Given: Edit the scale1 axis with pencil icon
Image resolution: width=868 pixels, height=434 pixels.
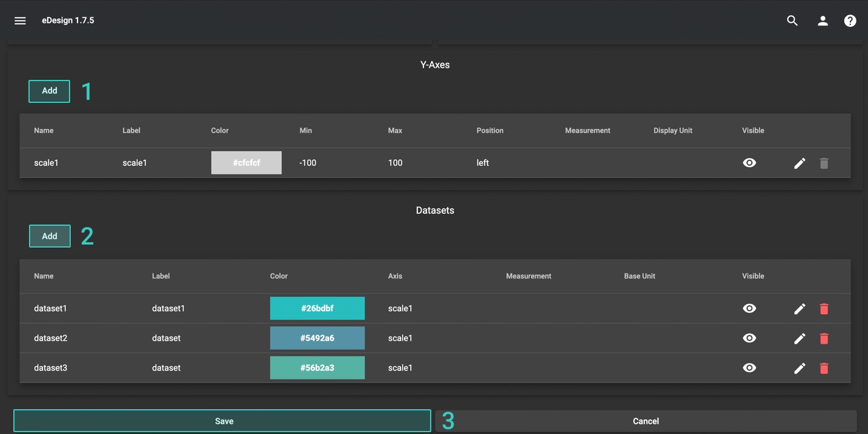Looking at the screenshot, I should [x=800, y=163].
